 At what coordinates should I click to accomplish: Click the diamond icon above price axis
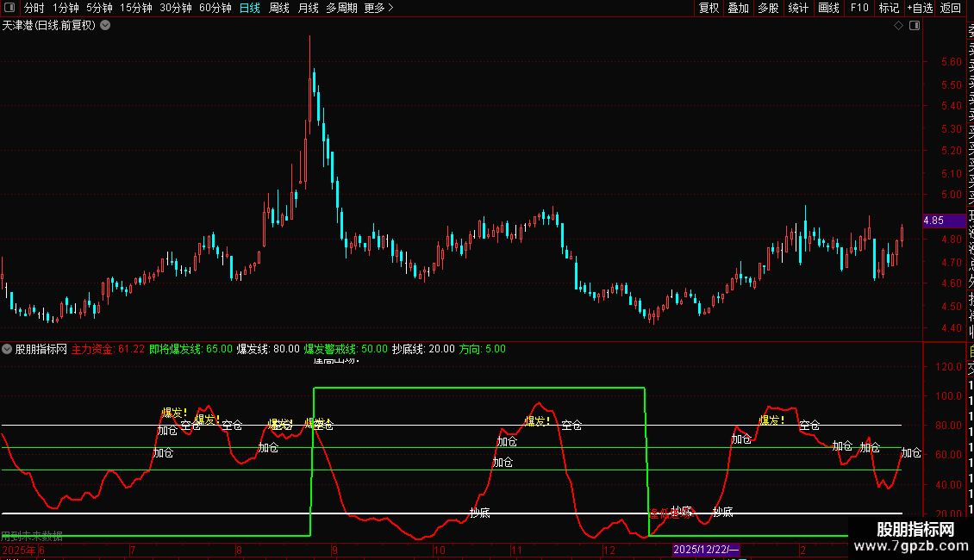(898, 26)
